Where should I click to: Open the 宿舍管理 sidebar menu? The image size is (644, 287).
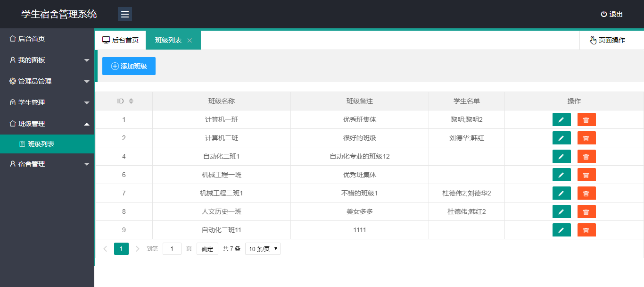tap(47, 163)
